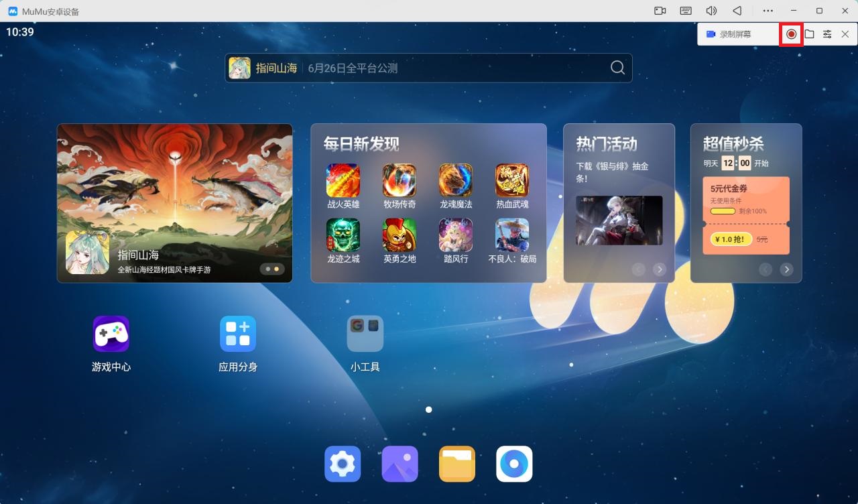This screenshot has width=858, height=504.
Task: Open screen recording settings sliders icon
Action: pos(828,34)
